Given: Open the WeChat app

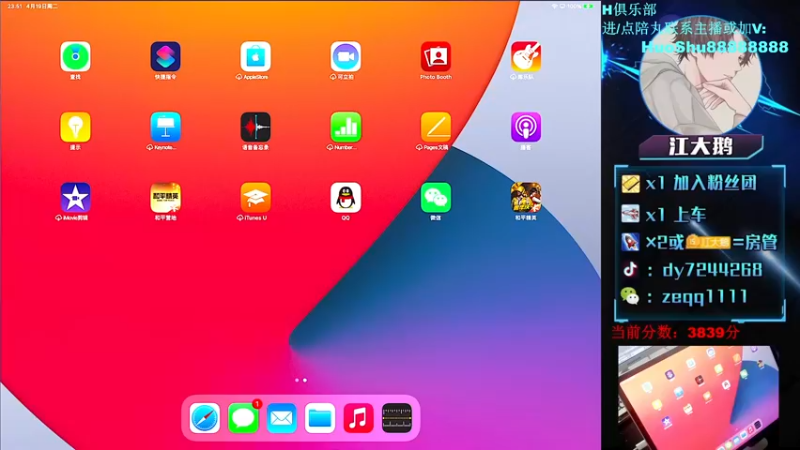Looking at the screenshot, I should [436, 197].
